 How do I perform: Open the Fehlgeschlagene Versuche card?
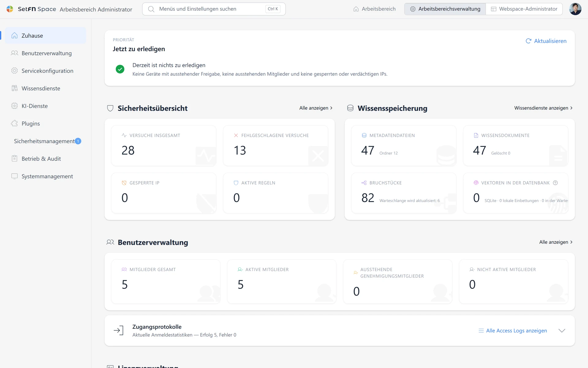276,146
